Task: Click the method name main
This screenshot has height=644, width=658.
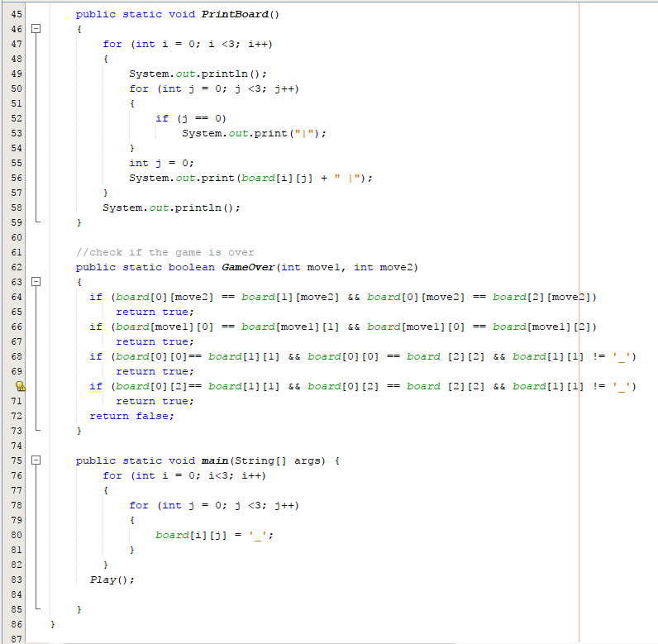Action: (x=215, y=460)
